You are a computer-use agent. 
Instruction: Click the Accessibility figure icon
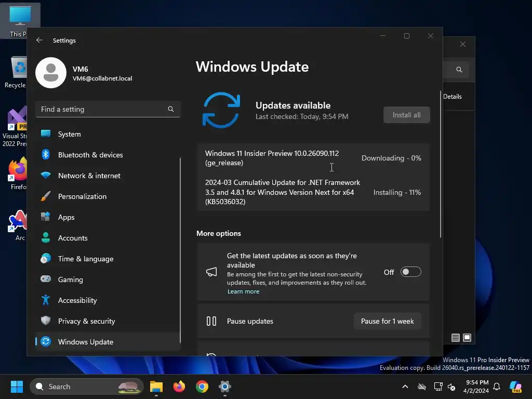pos(46,300)
